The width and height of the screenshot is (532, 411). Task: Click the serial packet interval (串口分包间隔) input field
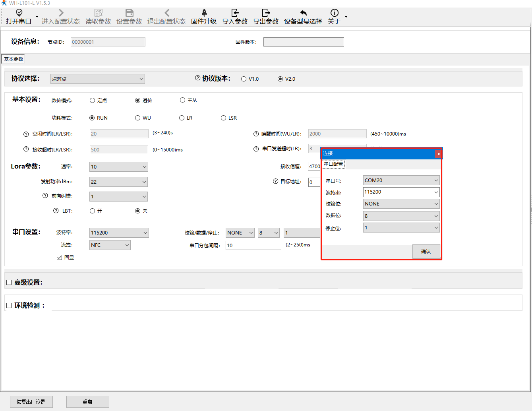click(x=253, y=246)
